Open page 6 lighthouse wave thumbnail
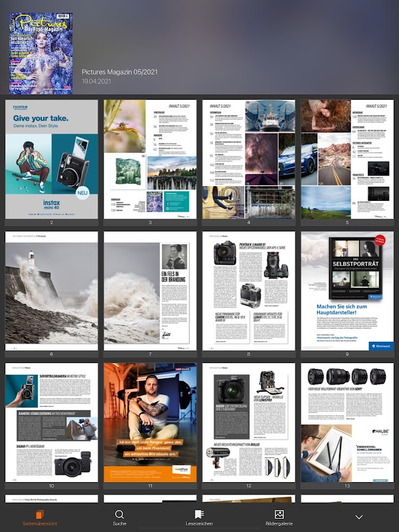 click(x=52, y=291)
